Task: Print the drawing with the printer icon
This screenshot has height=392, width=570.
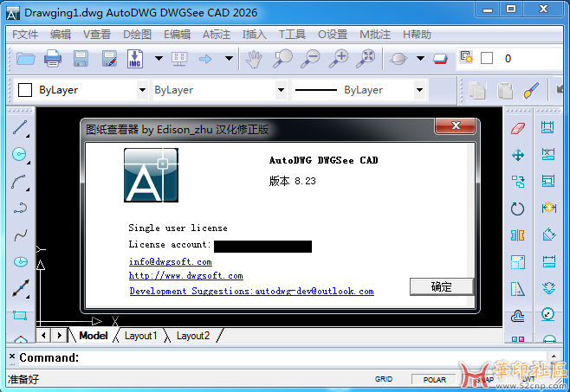Action: point(53,59)
